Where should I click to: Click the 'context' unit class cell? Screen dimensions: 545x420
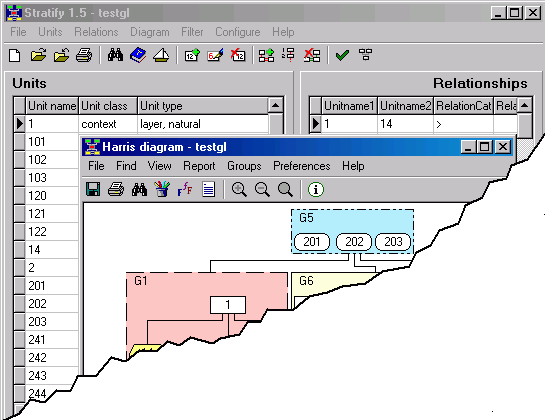pyautogui.click(x=108, y=124)
